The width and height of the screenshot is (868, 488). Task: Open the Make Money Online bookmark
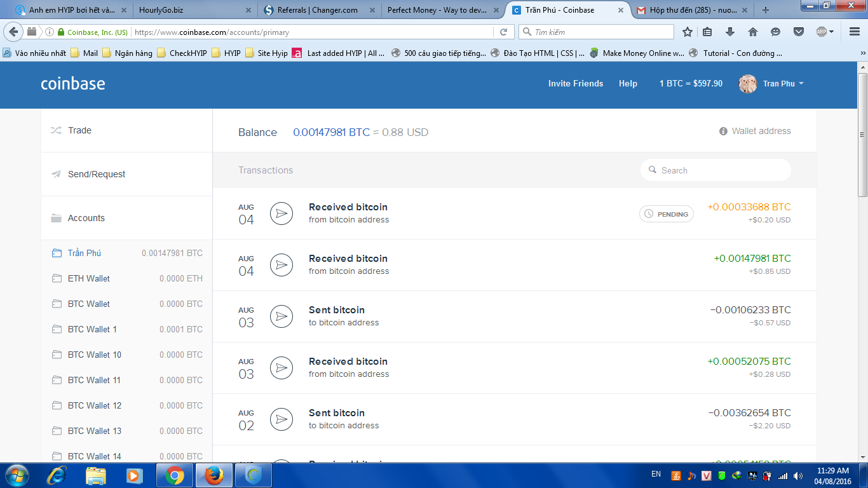(x=637, y=53)
